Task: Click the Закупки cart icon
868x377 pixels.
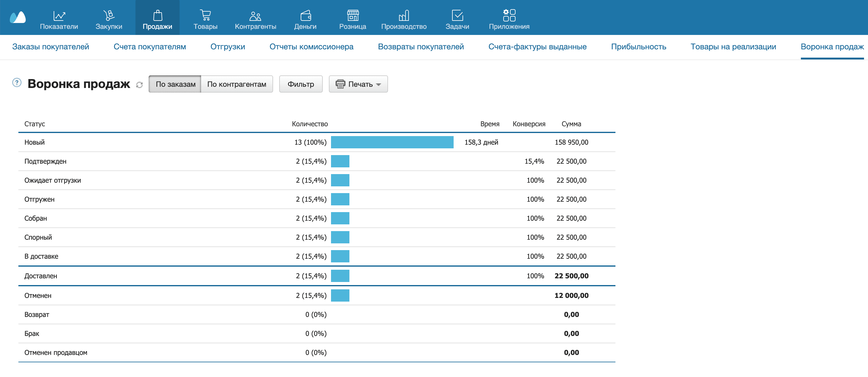Action: [x=108, y=16]
